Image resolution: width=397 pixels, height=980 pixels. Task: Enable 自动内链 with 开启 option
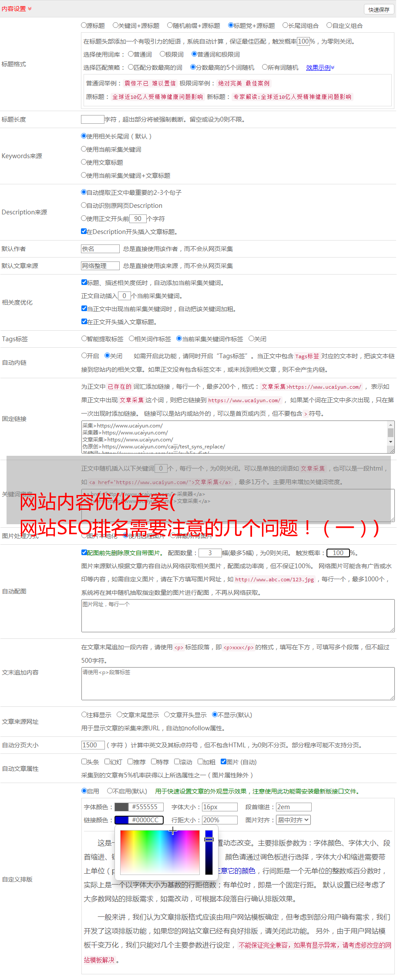coord(84,356)
